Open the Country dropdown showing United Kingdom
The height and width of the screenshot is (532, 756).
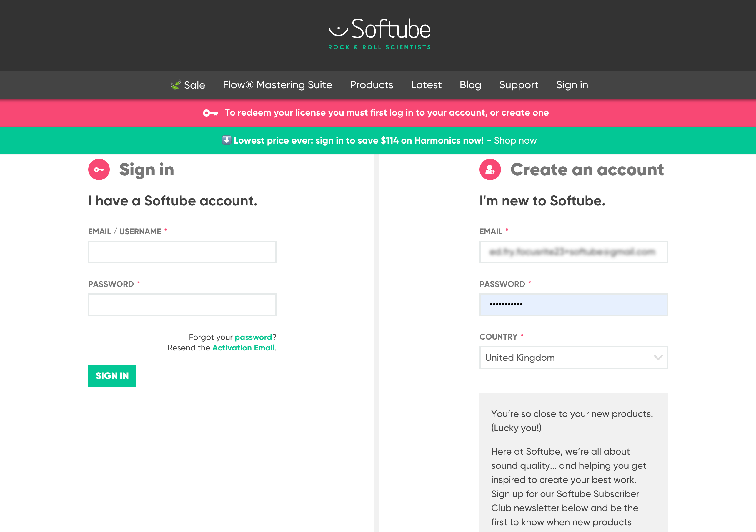(x=573, y=358)
